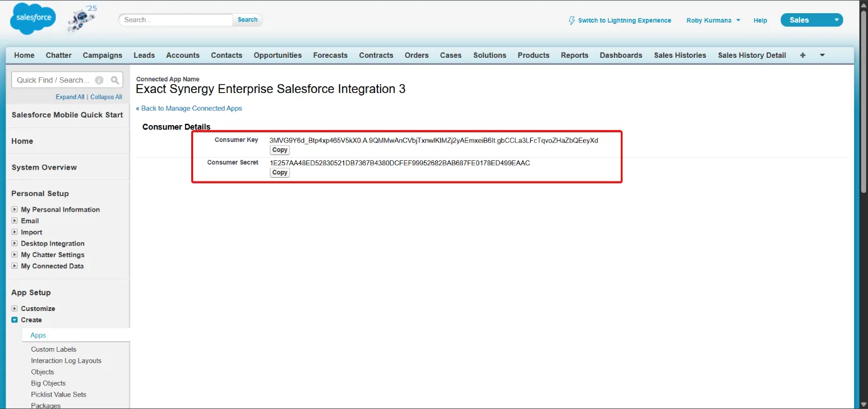Screen dimensions: 868x409
Task: Open the tab bar overflow arrow
Action: [x=822, y=55]
